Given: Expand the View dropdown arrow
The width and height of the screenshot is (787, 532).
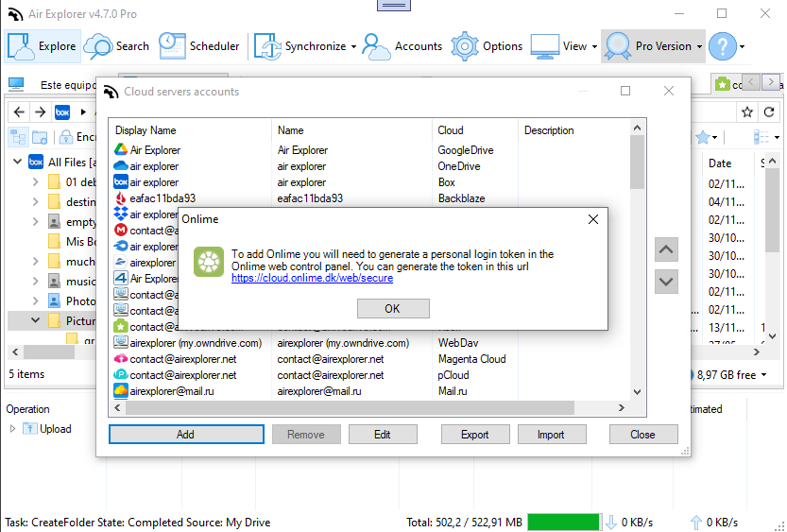Looking at the screenshot, I should (594, 46).
